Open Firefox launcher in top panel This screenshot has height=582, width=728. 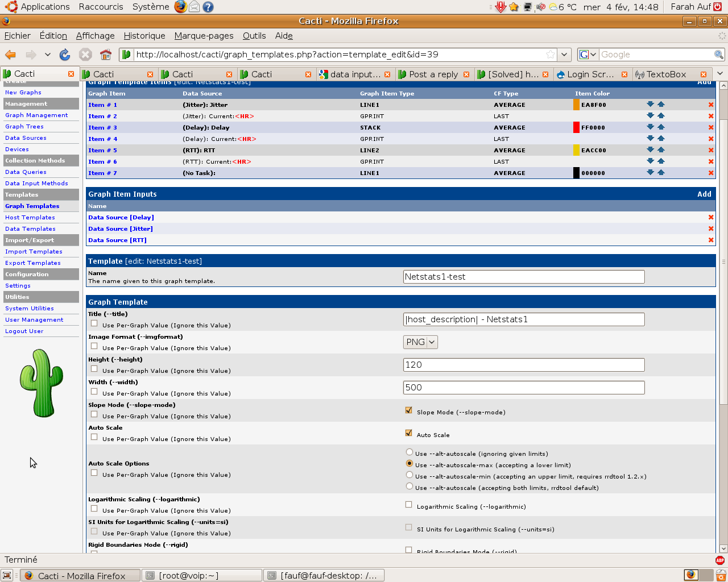pos(180,7)
